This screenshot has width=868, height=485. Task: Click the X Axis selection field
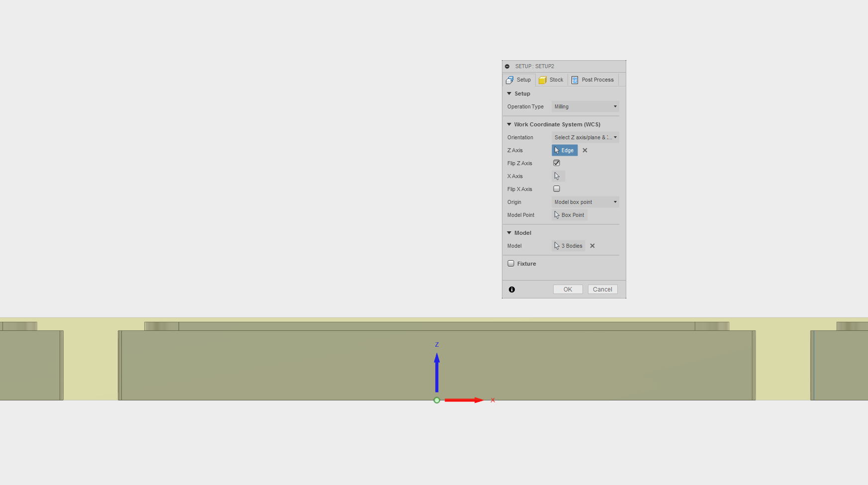coord(558,176)
